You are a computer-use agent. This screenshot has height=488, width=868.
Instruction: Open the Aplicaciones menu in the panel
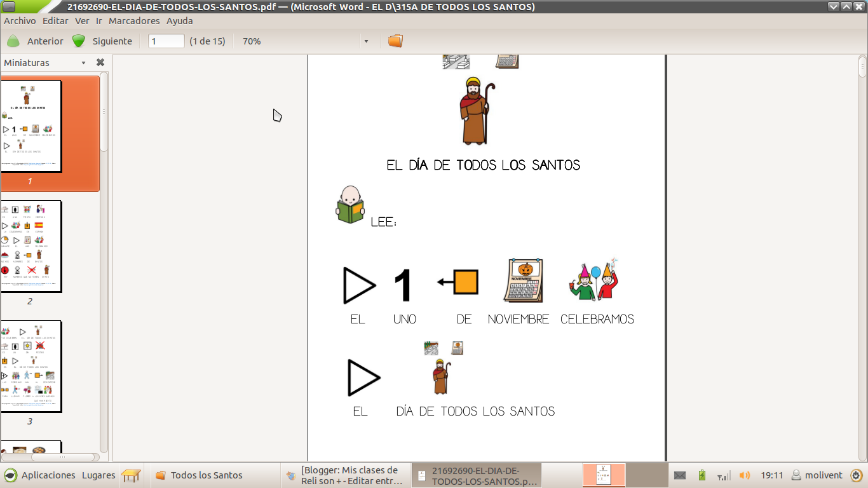click(48, 475)
